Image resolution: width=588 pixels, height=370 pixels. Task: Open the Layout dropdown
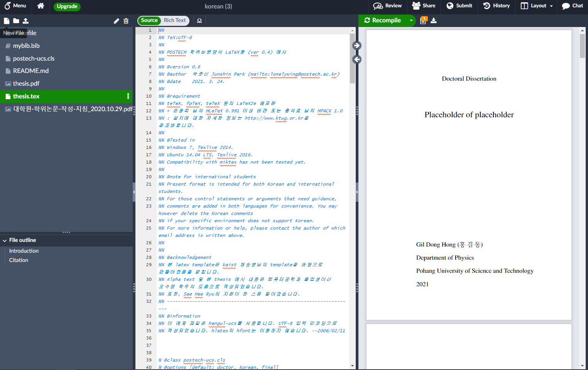coord(536,6)
